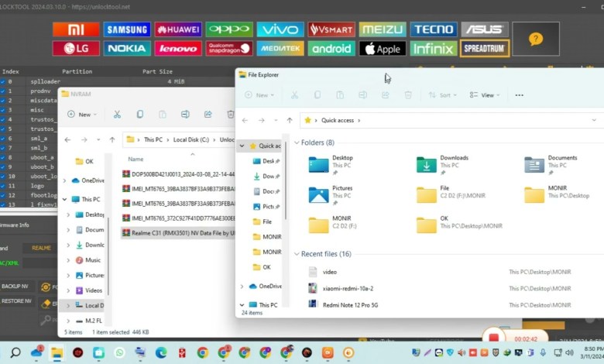The width and height of the screenshot is (604, 364).
Task: Open the Sort menu in File Explorer
Action: [x=443, y=95]
